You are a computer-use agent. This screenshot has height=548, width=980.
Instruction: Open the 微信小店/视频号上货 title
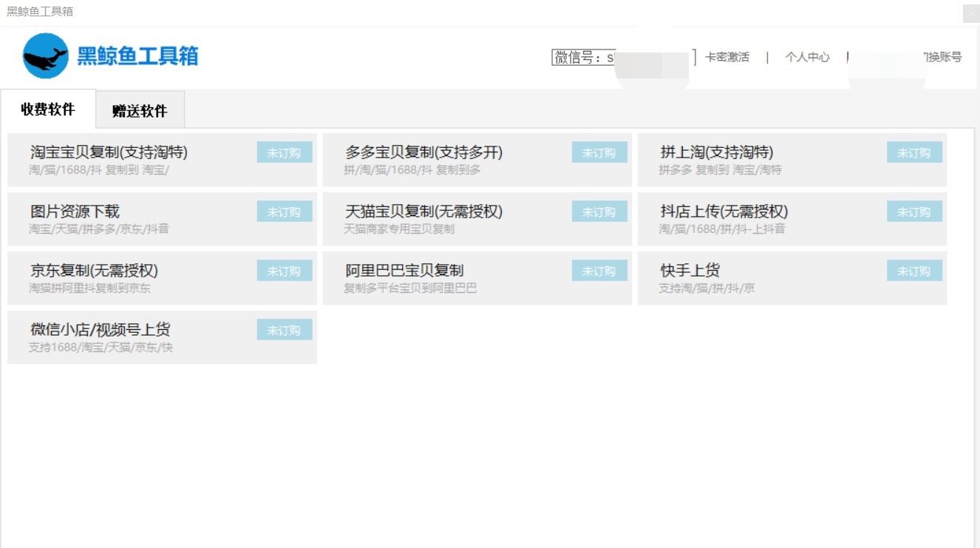pos(101,330)
